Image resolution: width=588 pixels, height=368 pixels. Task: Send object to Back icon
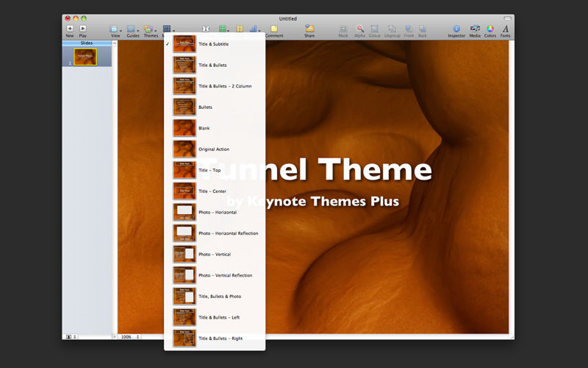(422, 29)
